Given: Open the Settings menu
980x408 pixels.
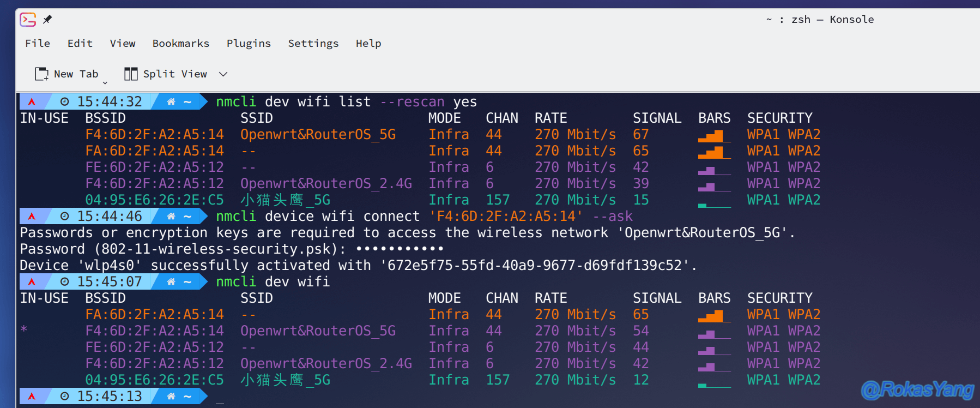Looking at the screenshot, I should tap(313, 43).
